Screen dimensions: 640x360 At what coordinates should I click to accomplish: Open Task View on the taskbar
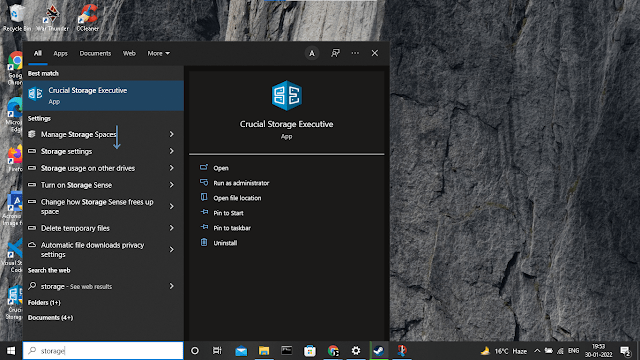217,351
